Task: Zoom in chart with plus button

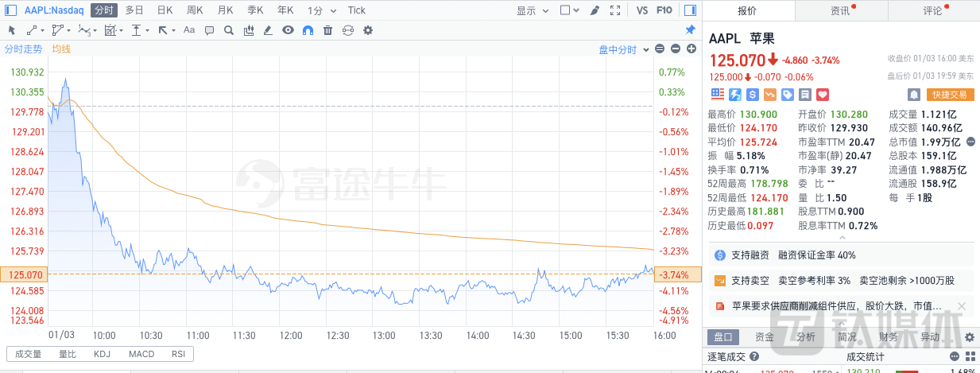Action: (x=691, y=49)
